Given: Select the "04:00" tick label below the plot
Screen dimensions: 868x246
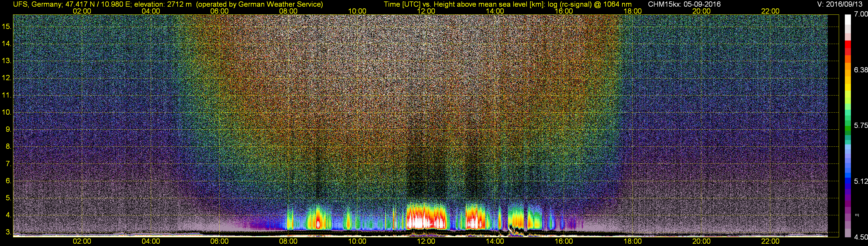Looking at the screenshot, I should click(x=151, y=241).
